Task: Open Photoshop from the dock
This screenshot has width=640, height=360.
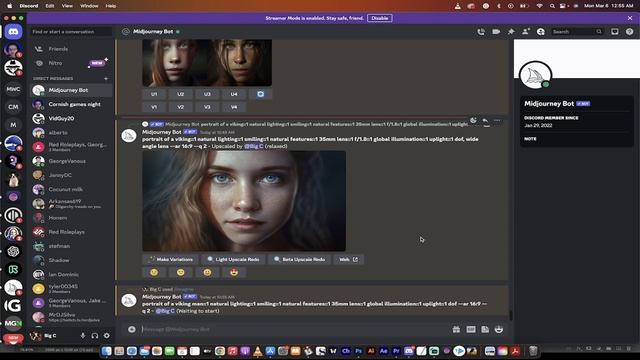Action: tap(358, 351)
